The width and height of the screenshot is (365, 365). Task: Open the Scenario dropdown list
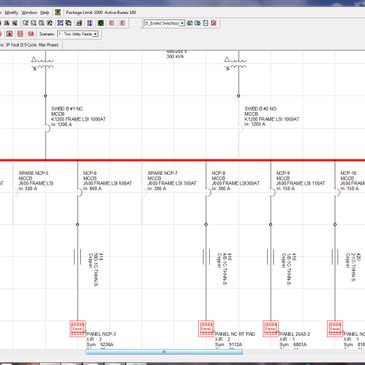(x=78, y=34)
